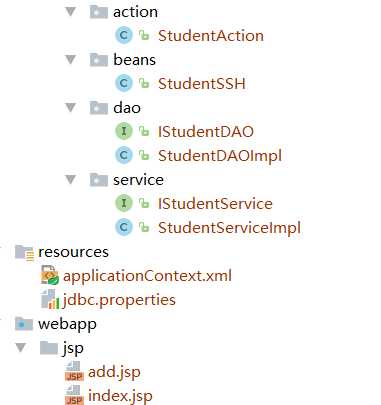Click the interface icon next to IStudentService

point(124,203)
